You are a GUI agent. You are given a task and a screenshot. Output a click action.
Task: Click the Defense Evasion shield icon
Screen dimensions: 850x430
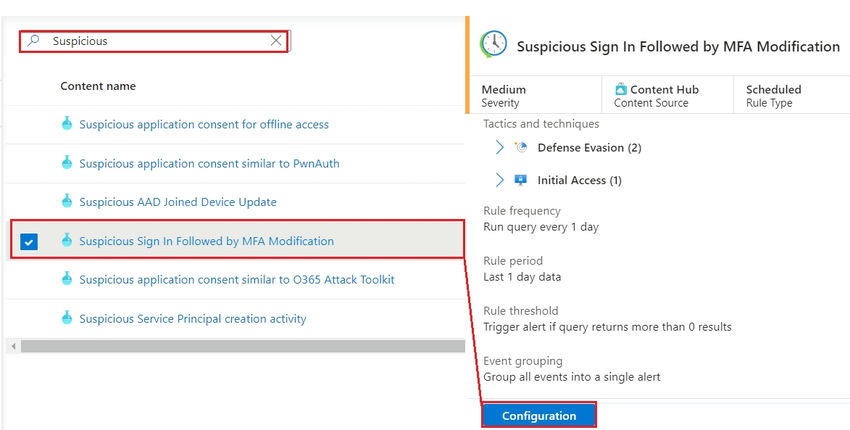coord(520,148)
